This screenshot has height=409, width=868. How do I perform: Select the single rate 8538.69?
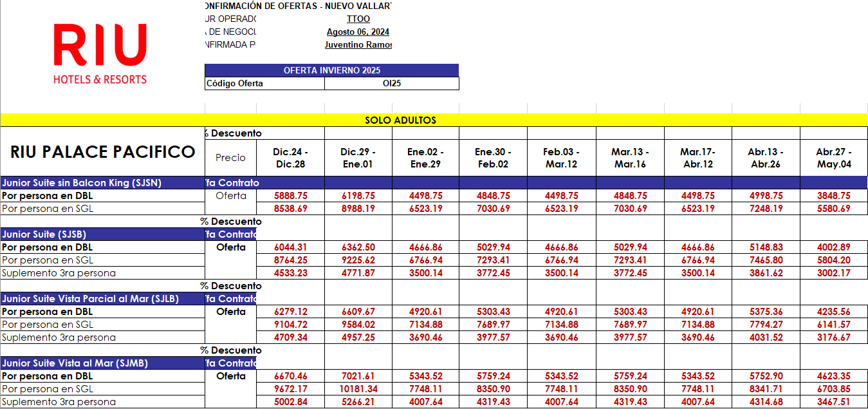point(290,209)
